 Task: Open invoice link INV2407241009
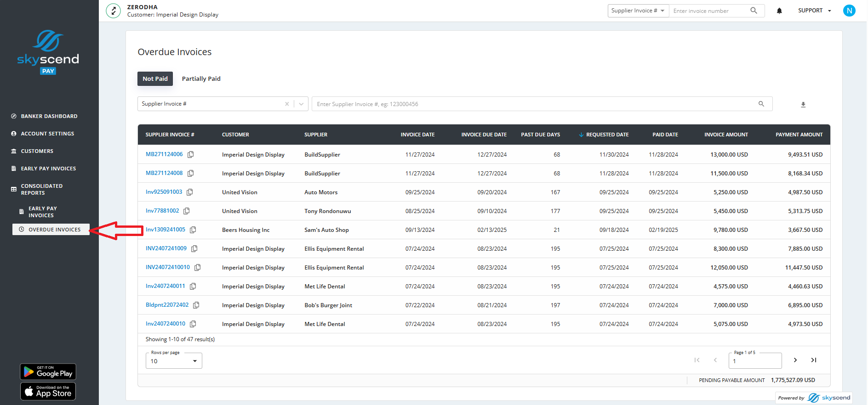pos(166,248)
